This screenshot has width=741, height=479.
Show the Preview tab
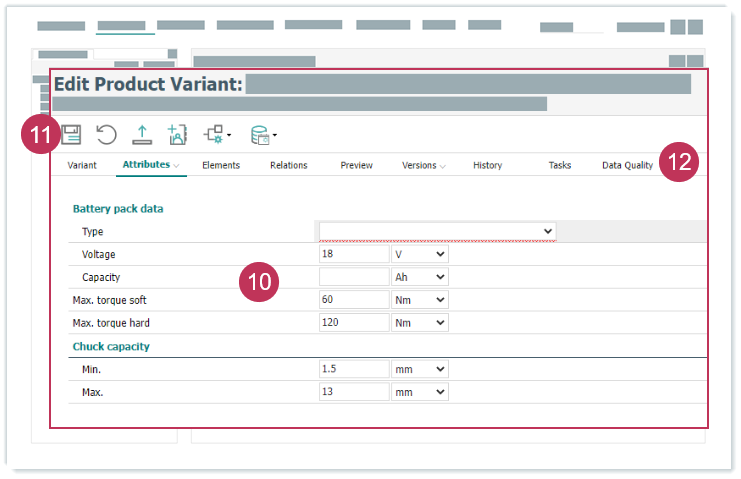(x=356, y=165)
